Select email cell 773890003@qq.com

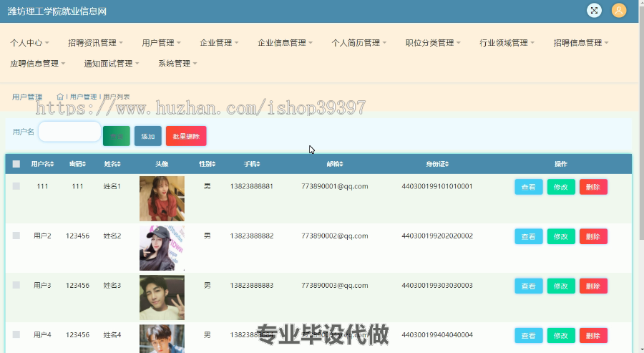tap(335, 285)
